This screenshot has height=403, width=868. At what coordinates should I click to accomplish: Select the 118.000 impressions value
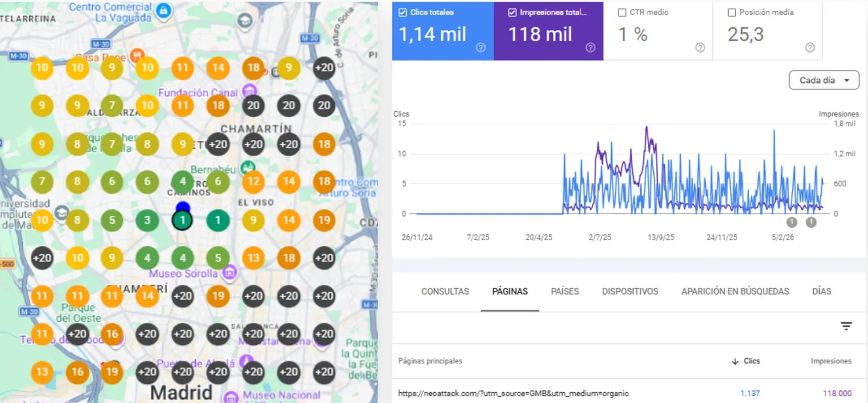837,393
